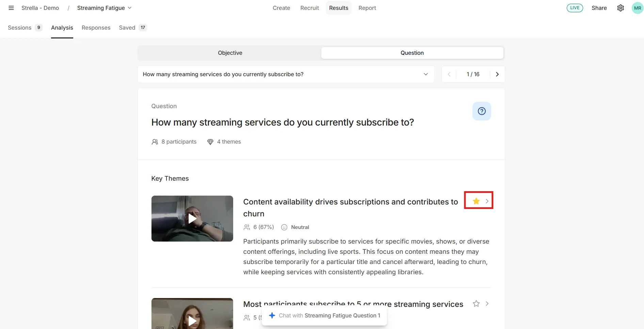Open the Report tab

[x=367, y=8]
